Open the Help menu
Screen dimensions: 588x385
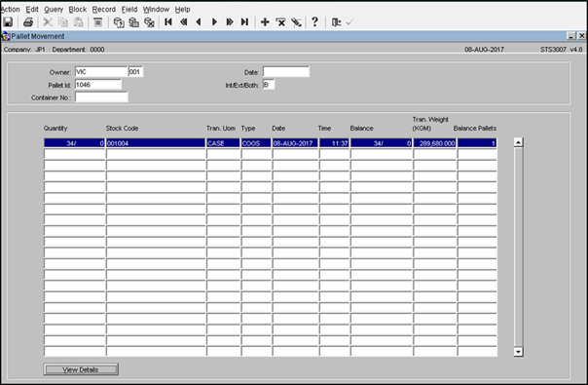[183, 9]
